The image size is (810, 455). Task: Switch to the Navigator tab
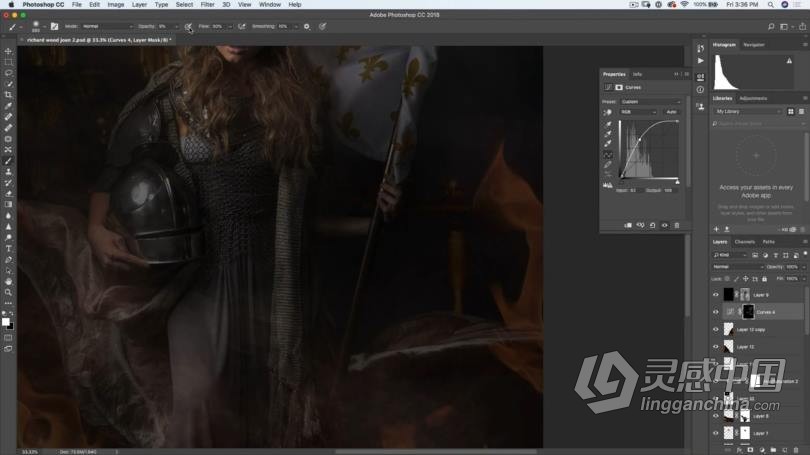[754, 45]
